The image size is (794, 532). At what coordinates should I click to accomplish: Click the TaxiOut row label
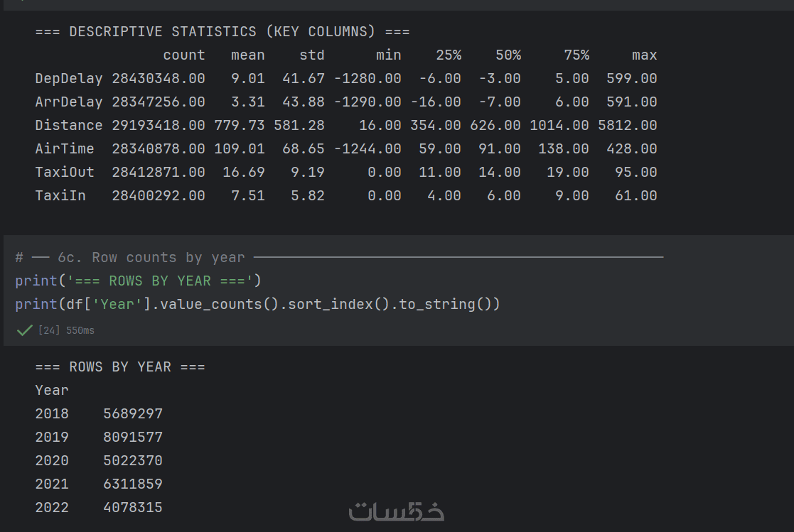[x=65, y=172]
